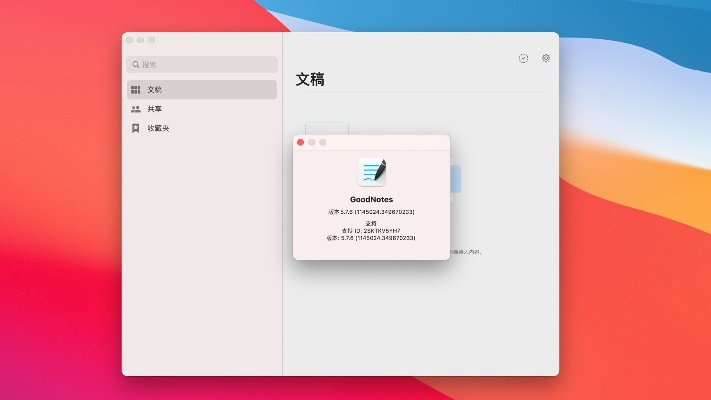Click the dashed new document placeholder

[x=327, y=129]
